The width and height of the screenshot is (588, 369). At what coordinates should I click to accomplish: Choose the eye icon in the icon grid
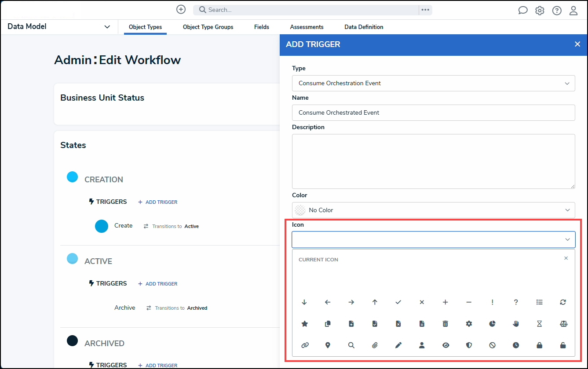[446, 345]
